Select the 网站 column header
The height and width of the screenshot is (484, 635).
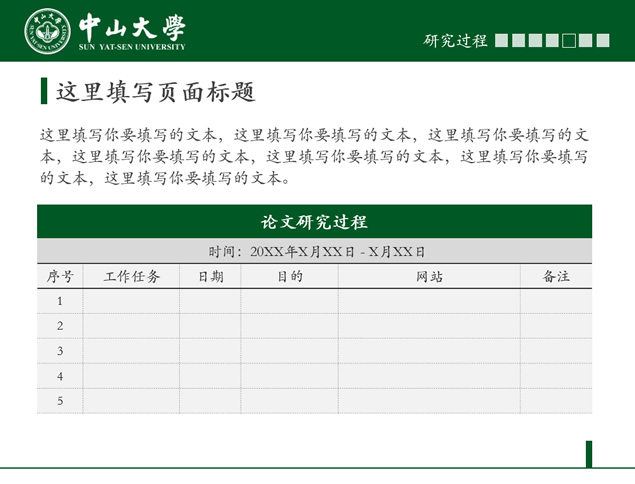click(429, 277)
